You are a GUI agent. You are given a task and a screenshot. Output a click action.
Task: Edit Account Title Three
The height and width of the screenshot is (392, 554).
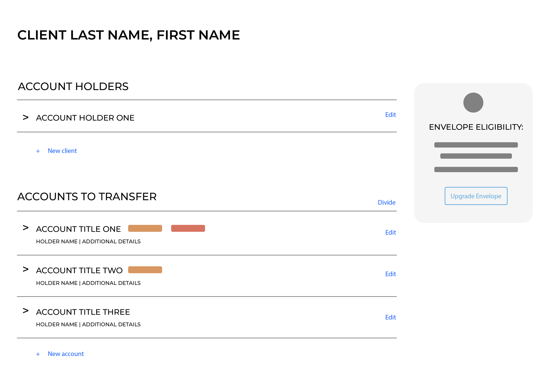coord(390,318)
